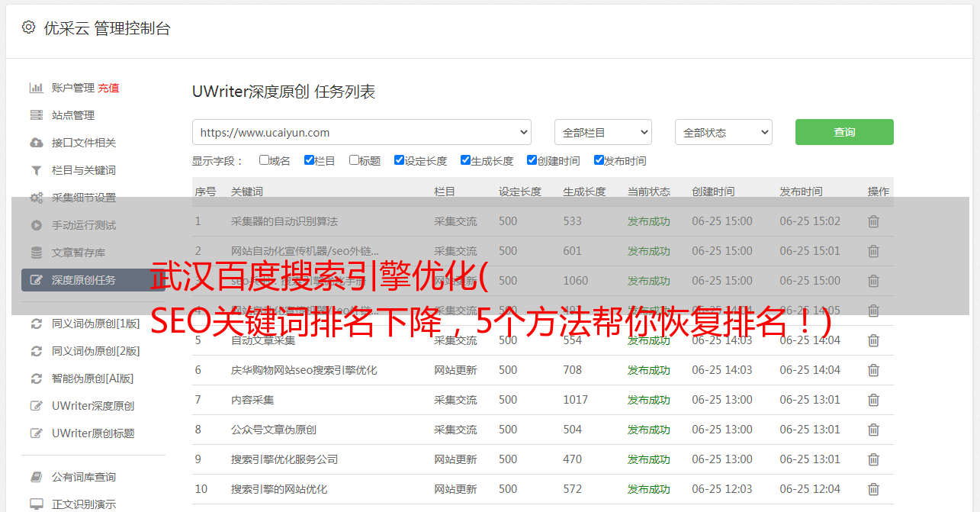980x512 pixels.
Task: Click trash icon for 搜索引擎的网站优化 row
Action: coord(873,489)
